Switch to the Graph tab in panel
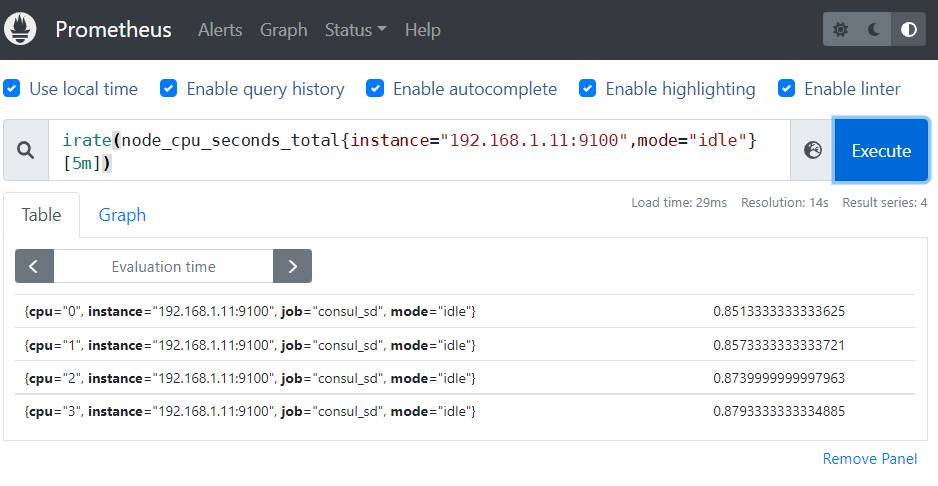The image size is (938, 486). pyautogui.click(x=122, y=215)
